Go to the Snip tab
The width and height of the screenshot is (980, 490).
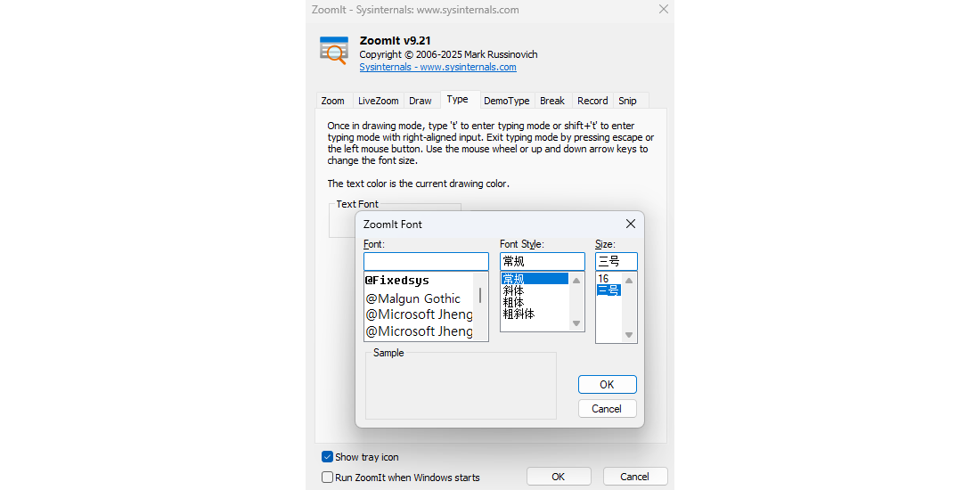(x=628, y=101)
